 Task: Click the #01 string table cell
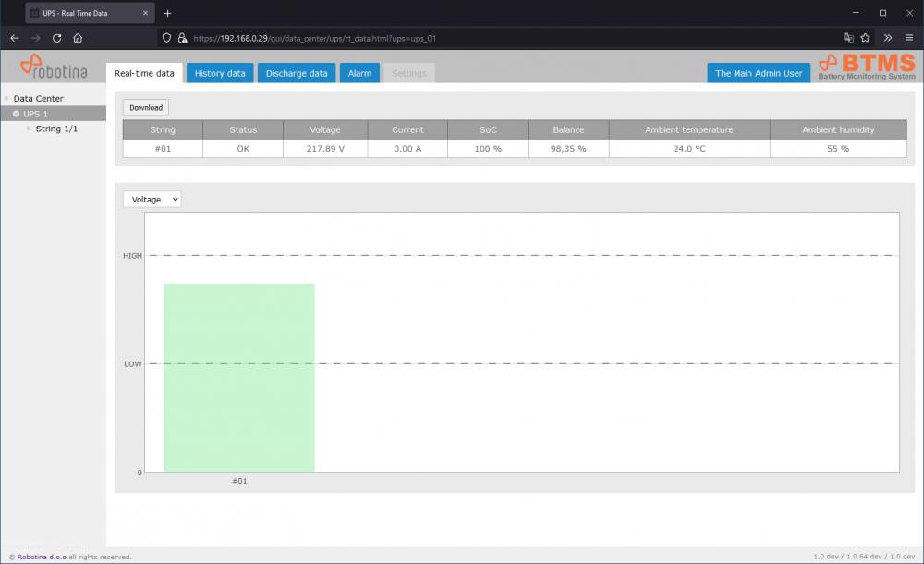(163, 149)
